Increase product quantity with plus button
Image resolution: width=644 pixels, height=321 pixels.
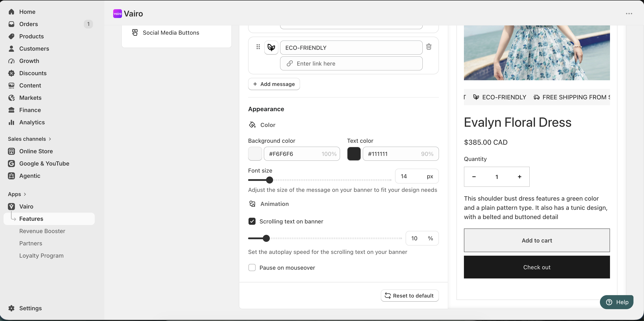pos(519,177)
